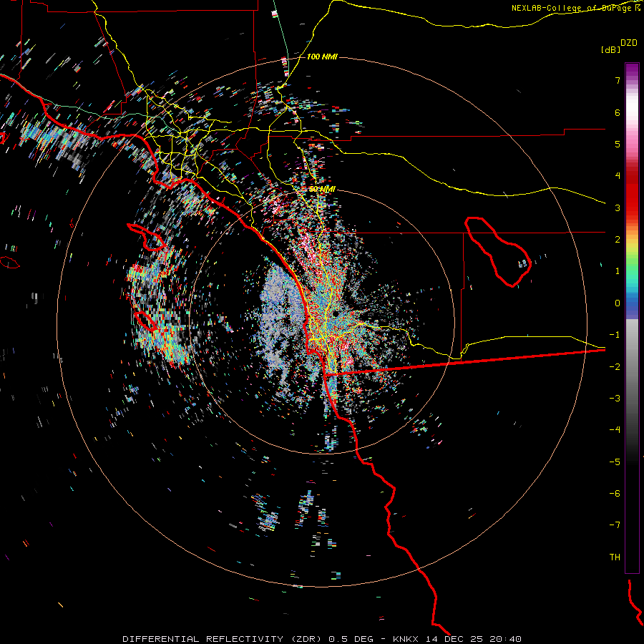Click the "100 NMI" range ring label
The height and width of the screenshot is (644, 644).
(322, 57)
